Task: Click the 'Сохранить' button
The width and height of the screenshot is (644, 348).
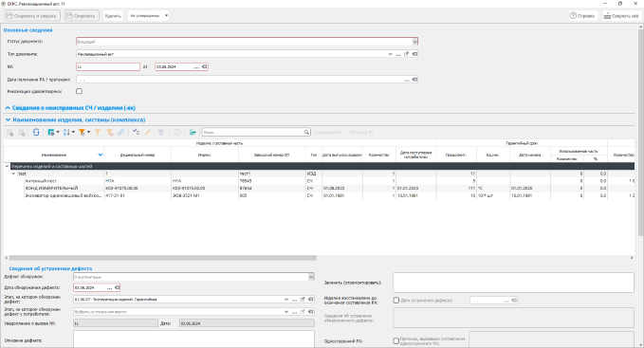Action: (x=81, y=15)
